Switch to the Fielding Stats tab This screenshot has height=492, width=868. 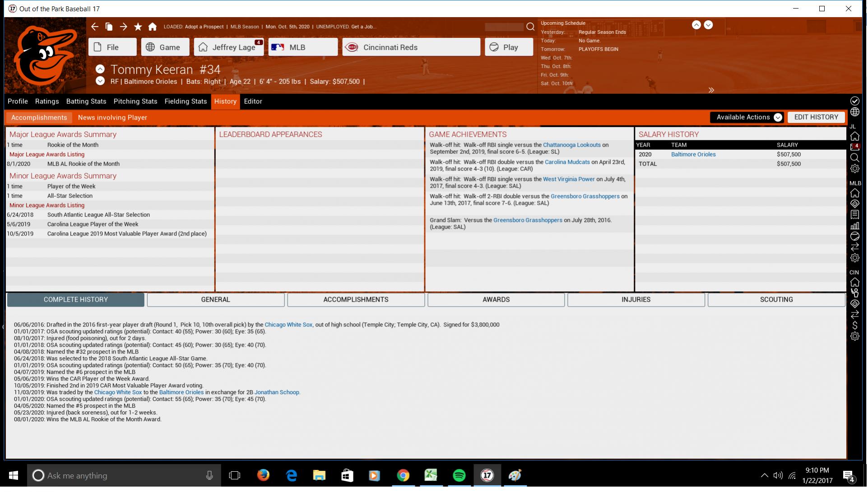tap(186, 101)
